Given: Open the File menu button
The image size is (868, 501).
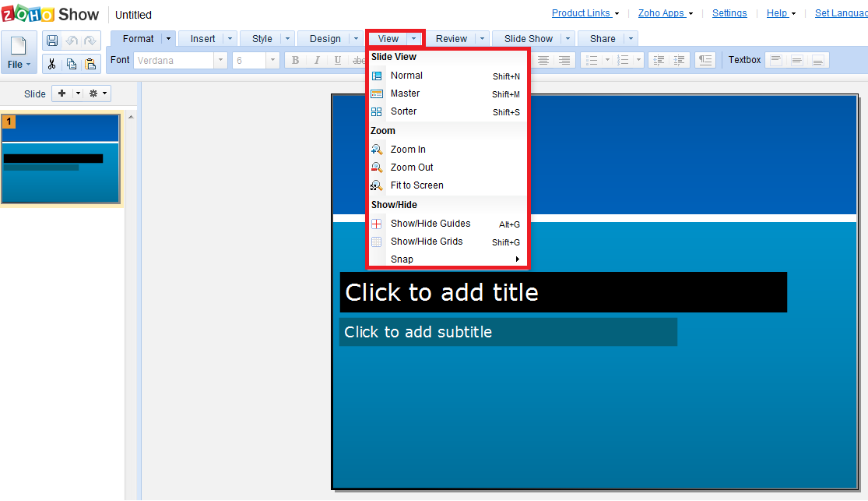Looking at the screenshot, I should 19,52.
